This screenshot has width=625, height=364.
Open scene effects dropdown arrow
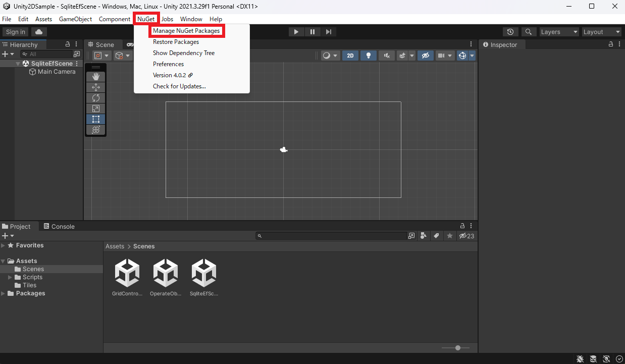pos(412,56)
